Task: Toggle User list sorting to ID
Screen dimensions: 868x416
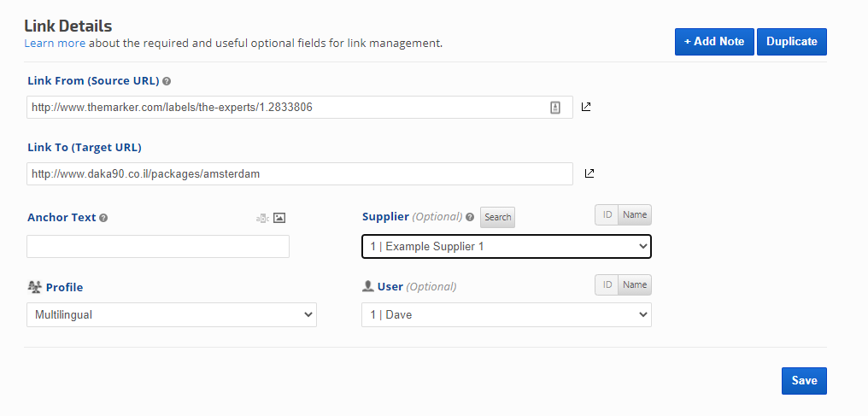Action: (607, 284)
